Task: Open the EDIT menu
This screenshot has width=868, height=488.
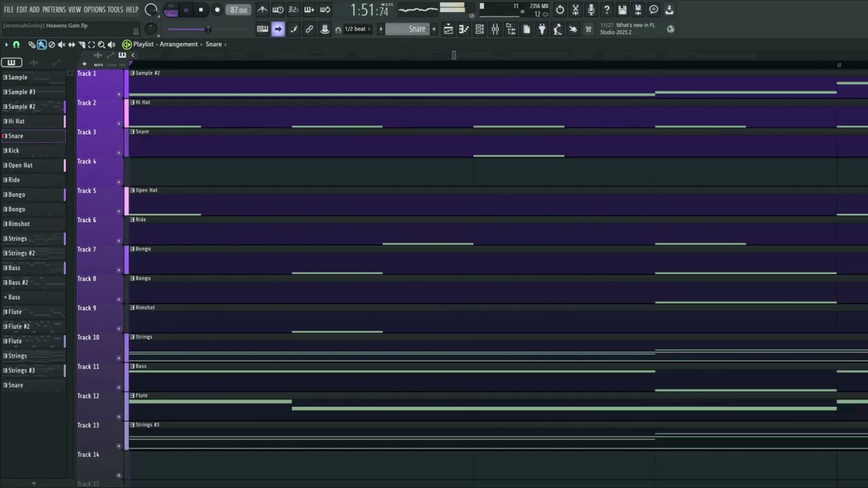Action: pos(22,9)
